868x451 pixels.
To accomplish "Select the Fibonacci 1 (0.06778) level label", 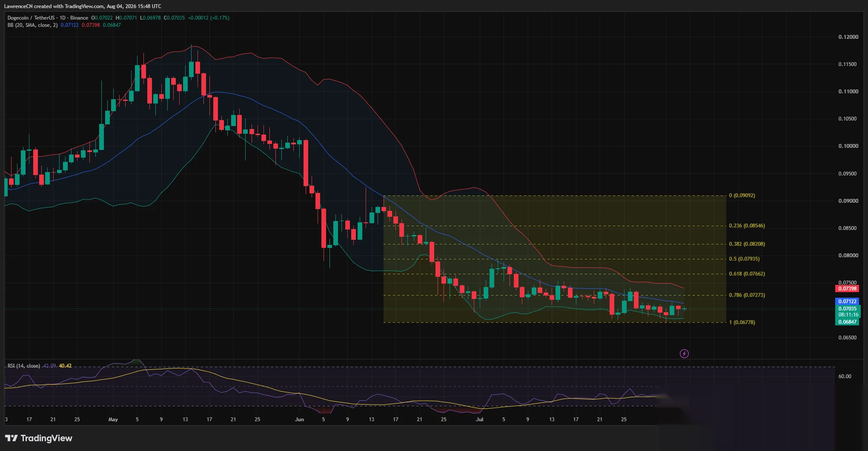I will click(742, 322).
